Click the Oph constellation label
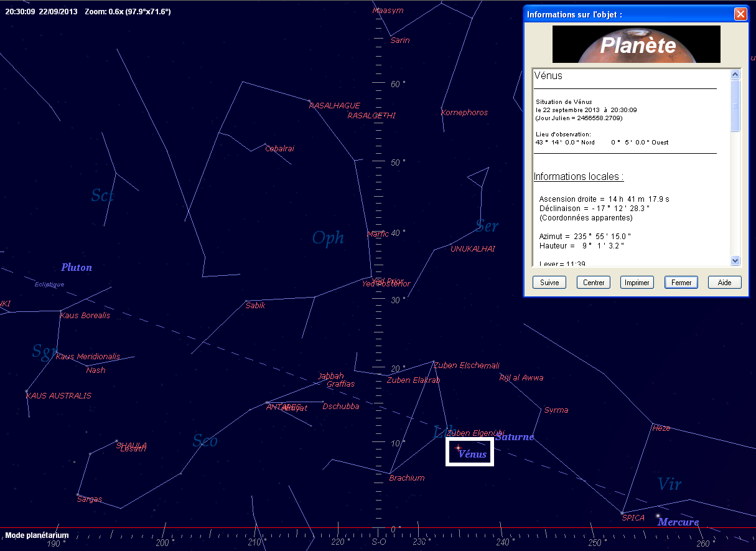756x551 pixels. tap(327, 238)
